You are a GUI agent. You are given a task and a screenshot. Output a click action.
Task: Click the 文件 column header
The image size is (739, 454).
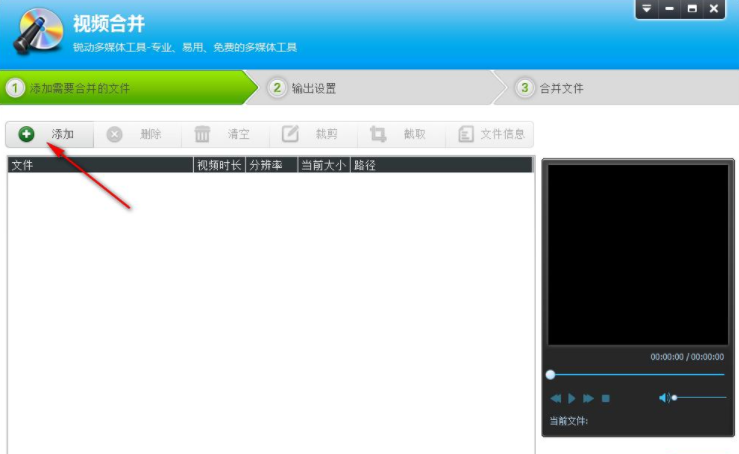tap(100, 165)
